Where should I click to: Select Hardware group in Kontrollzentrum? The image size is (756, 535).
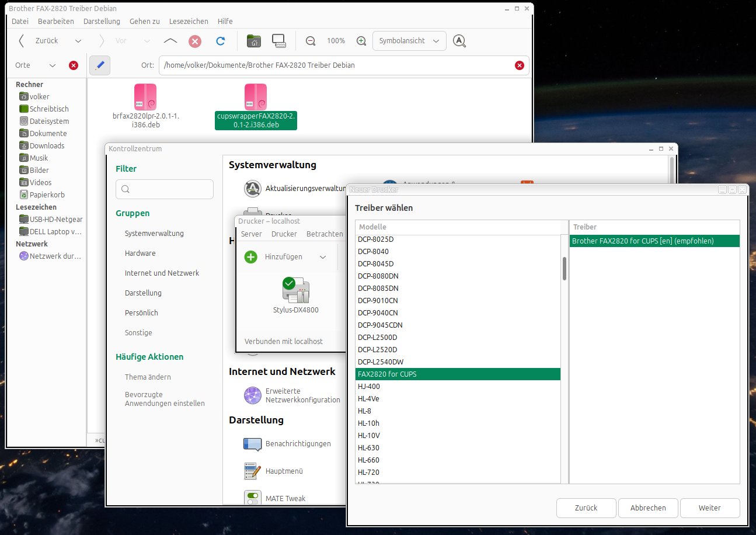point(140,253)
